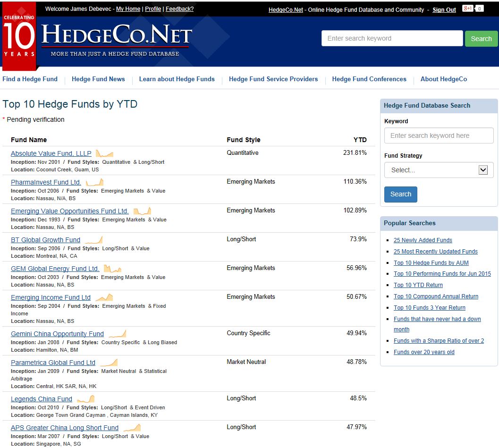Click the Fund Style column header
Image resolution: width=499 pixels, height=448 pixels.
[x=243, y=140]
